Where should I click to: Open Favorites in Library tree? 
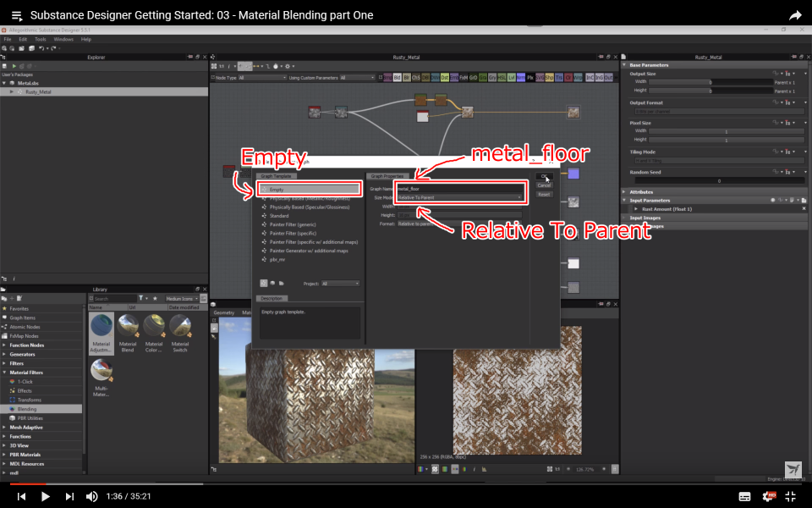point(19,309)
